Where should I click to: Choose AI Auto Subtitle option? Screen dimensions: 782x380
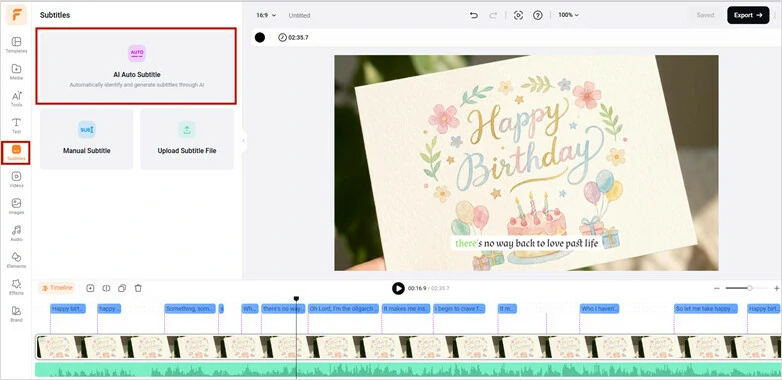136,66
